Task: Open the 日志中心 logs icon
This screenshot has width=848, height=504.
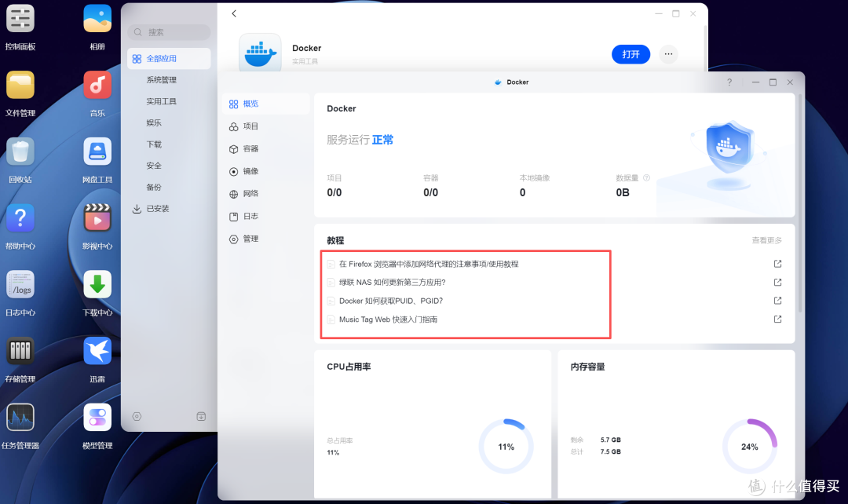Action: coord(20,285)
